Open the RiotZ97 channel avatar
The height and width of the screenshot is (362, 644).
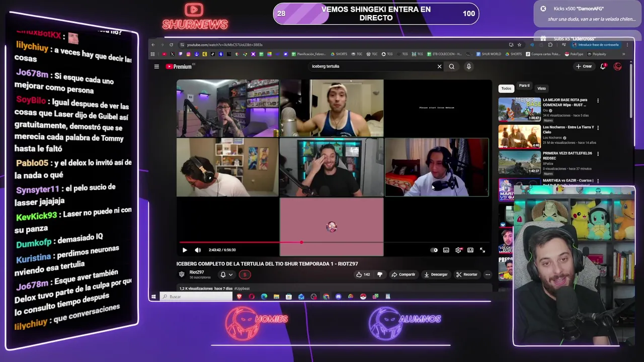tap(182, 274)
